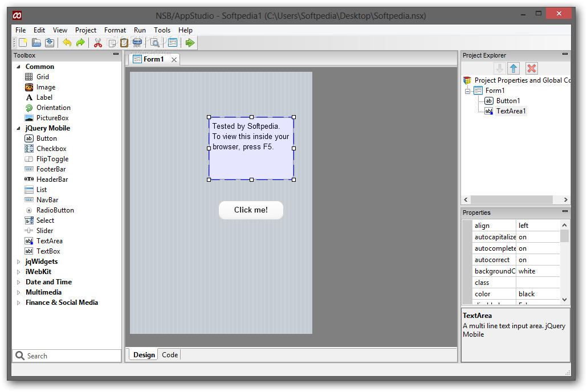Delete item with red X in Project Explorer
The image size is (587, 392).
point(531,68)
